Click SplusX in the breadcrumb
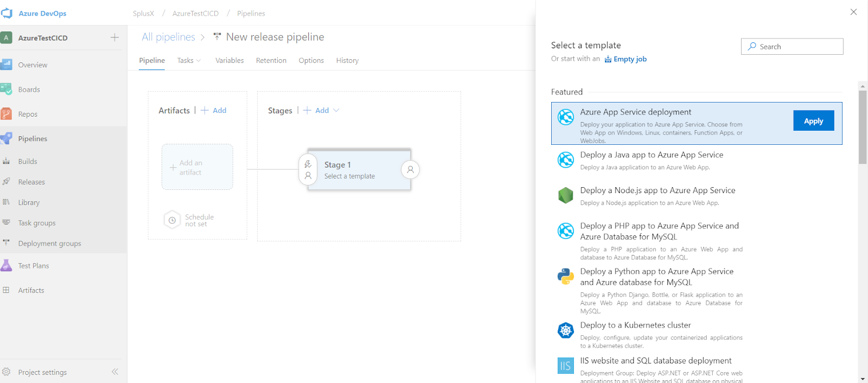The height and width of the screenshot is (383, 868). pos(143,13)
